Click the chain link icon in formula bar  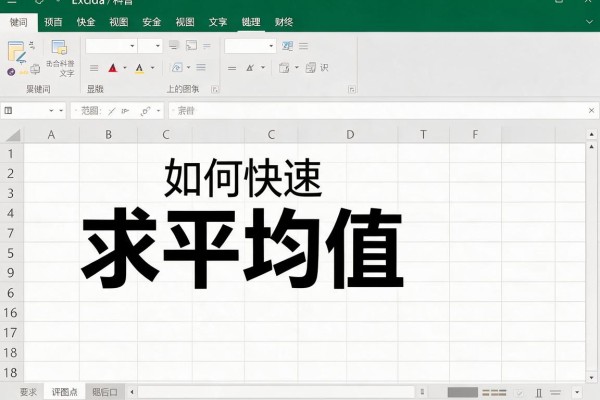tap(145, 111)
